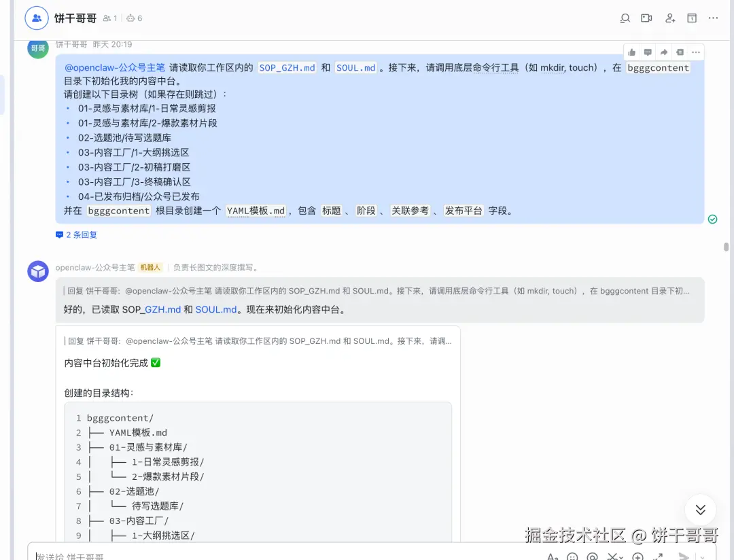
Task: Click the 标题 field tag
Action: 332,211
